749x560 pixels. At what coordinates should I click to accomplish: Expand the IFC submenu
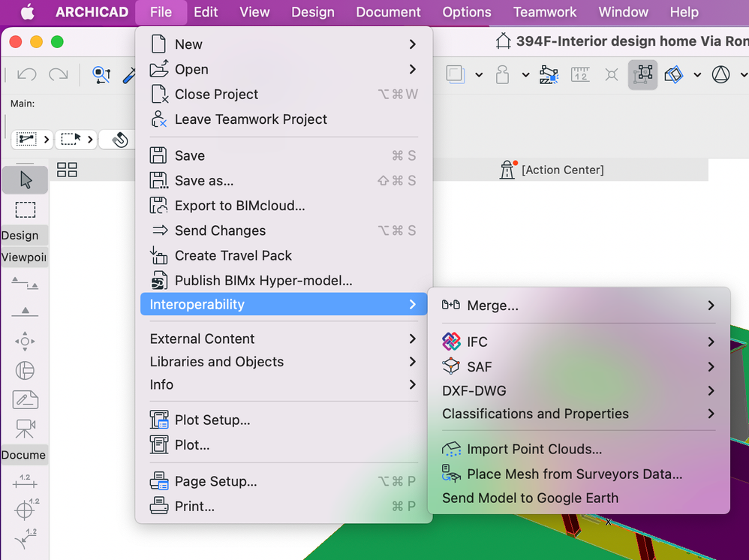point(579,342)
